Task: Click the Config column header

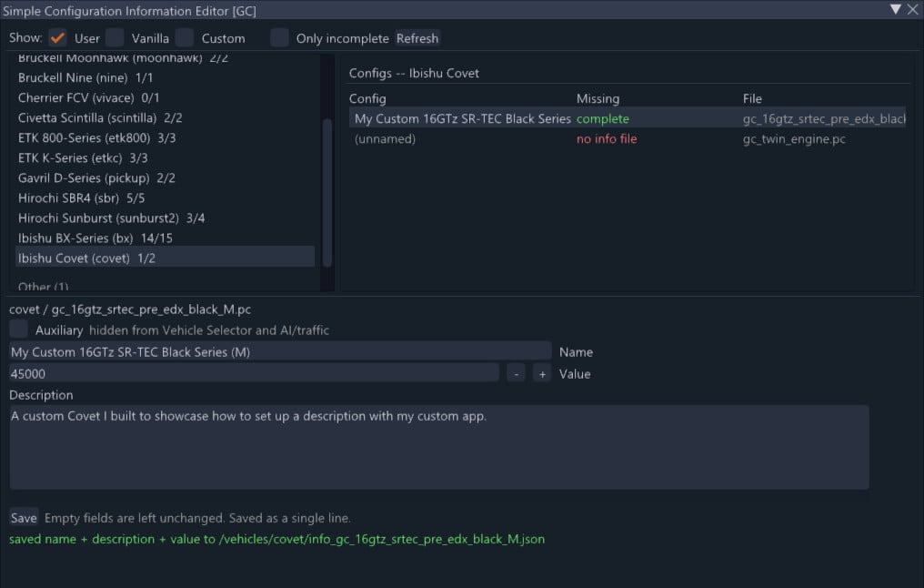Action: (x=367, y=98)
